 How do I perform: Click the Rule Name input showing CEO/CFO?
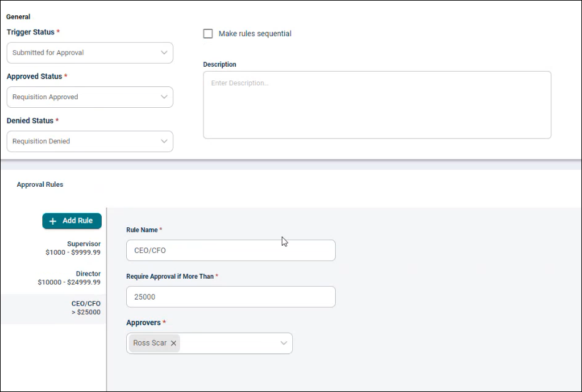(230, 250)
